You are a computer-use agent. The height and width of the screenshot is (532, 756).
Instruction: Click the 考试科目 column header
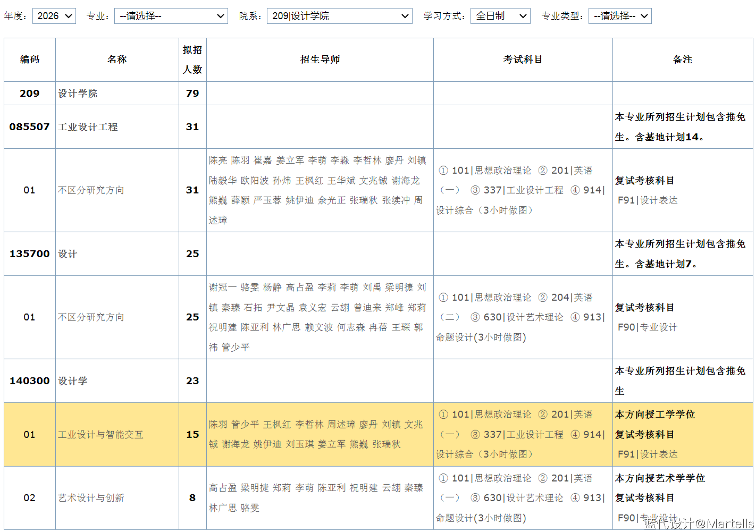tap(523, 60)
